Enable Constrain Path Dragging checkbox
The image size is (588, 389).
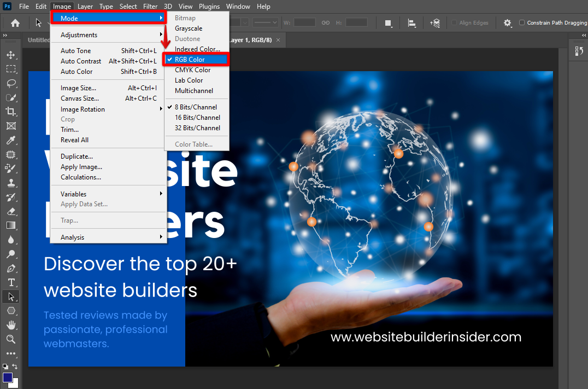522,22
